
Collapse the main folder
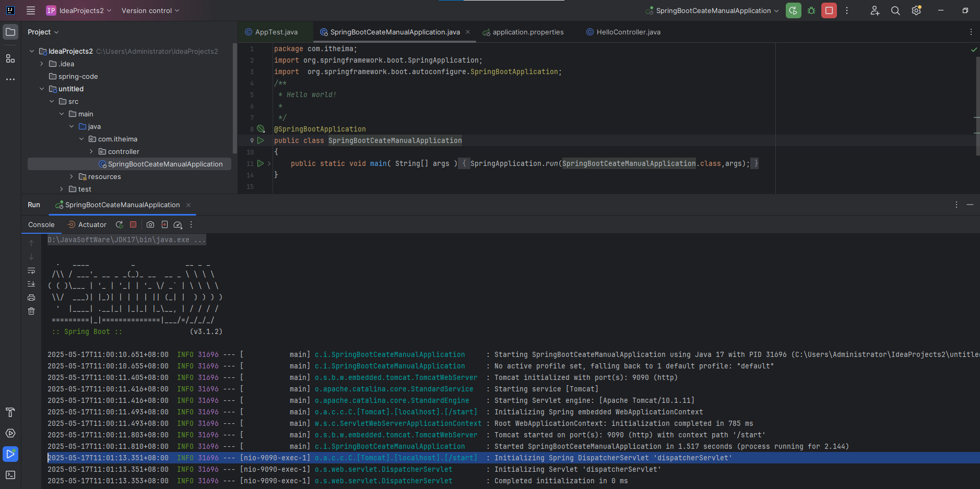62,114
